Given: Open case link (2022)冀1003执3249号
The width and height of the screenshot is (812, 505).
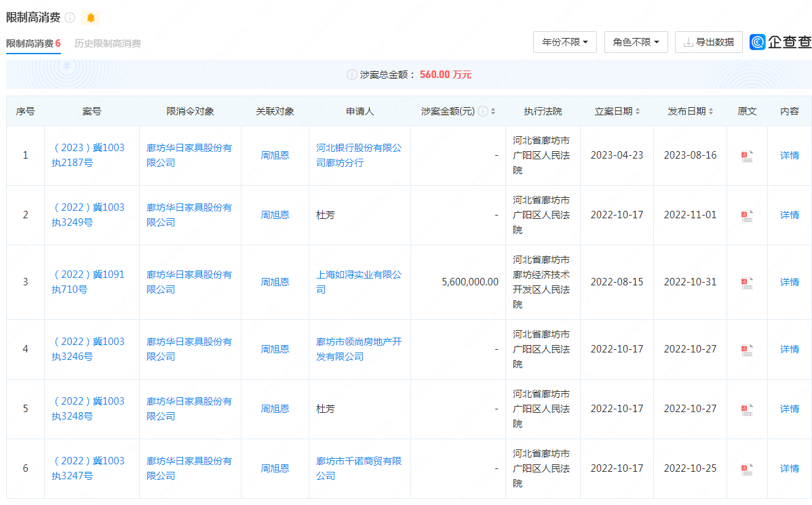Looking at the screenshot, I should click(x=88, y=215).
